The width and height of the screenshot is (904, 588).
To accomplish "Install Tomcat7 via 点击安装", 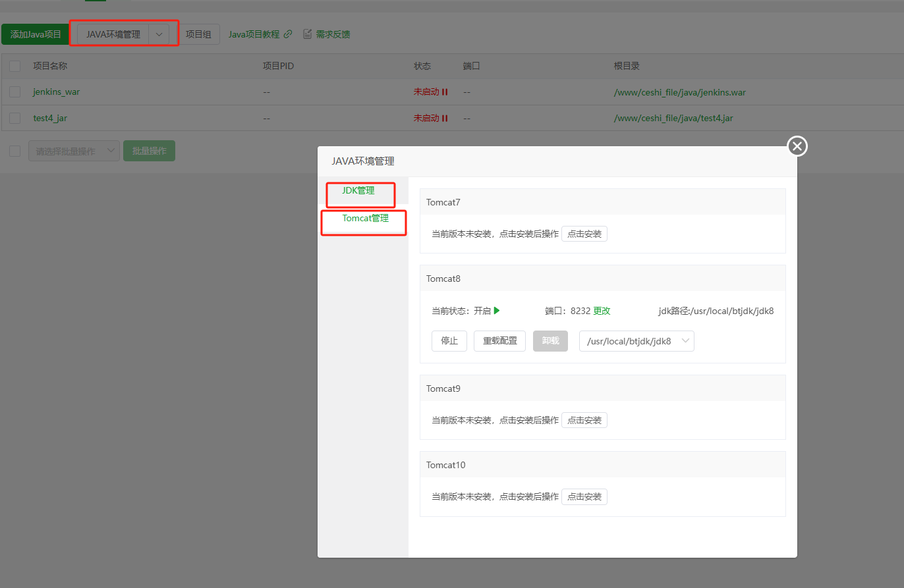I will (584, 234).
